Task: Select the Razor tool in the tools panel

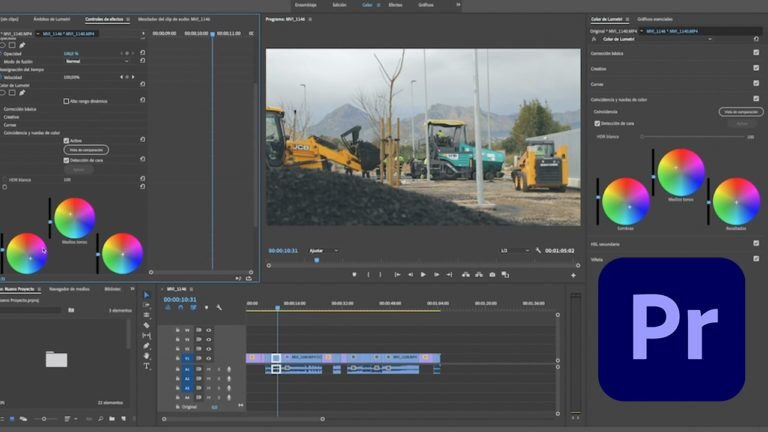Action: (x=146, y=325)
